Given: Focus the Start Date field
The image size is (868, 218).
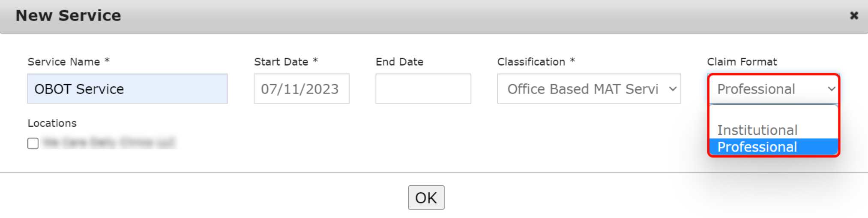Looking at the screenshot, I should click(x=301, y=89).
